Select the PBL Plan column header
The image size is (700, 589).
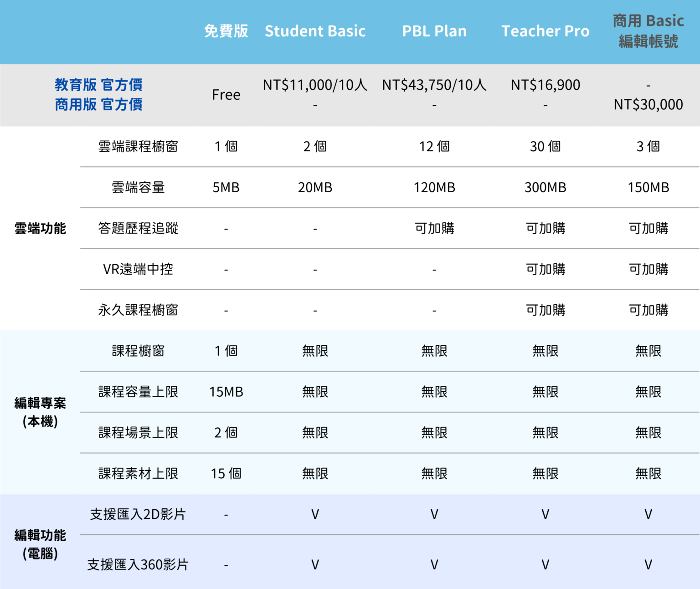434,31
